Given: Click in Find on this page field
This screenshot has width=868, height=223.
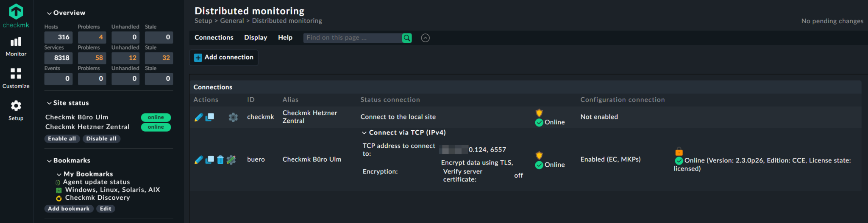Looking at the screenshot, I should pos(353,38).
